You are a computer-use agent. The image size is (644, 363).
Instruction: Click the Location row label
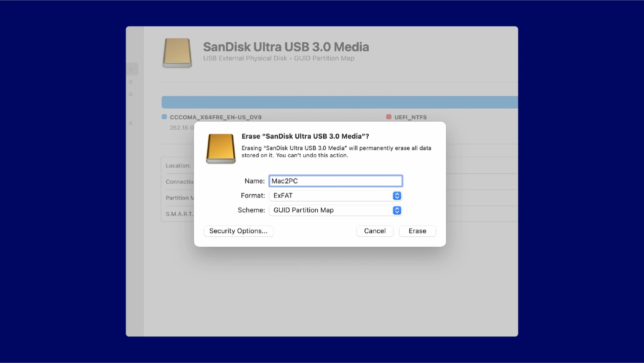click(x=178, y=166)
